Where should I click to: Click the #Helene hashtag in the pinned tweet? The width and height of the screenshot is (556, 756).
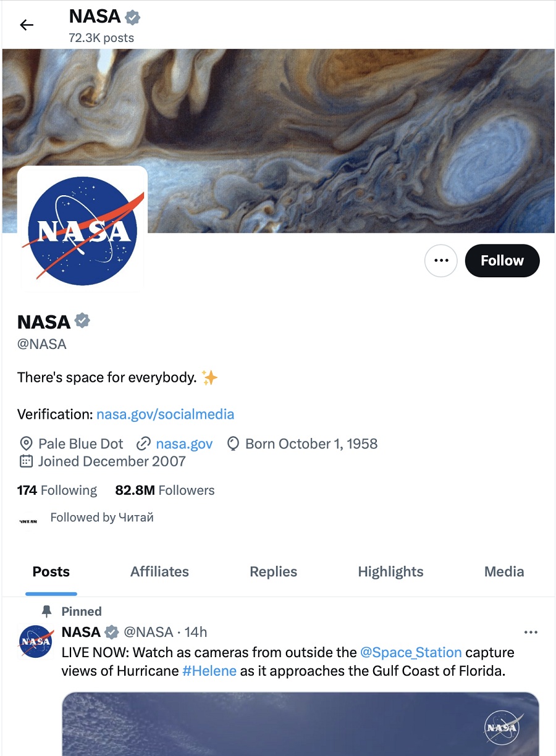[209, 670]
